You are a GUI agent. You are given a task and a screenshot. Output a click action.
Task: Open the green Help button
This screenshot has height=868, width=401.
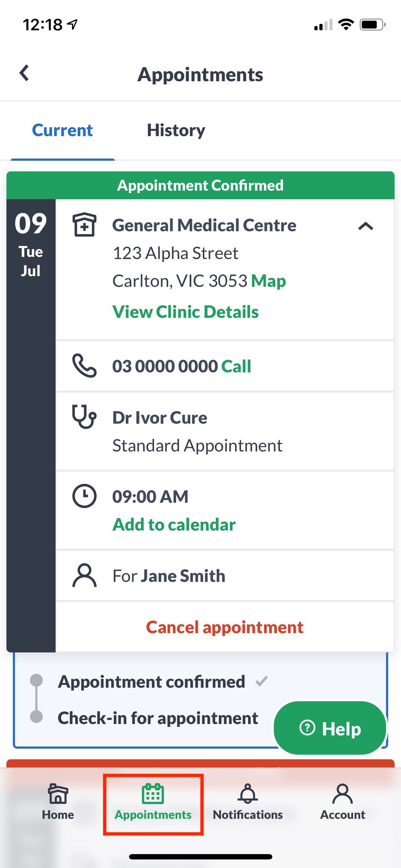[x=330, y=728]
